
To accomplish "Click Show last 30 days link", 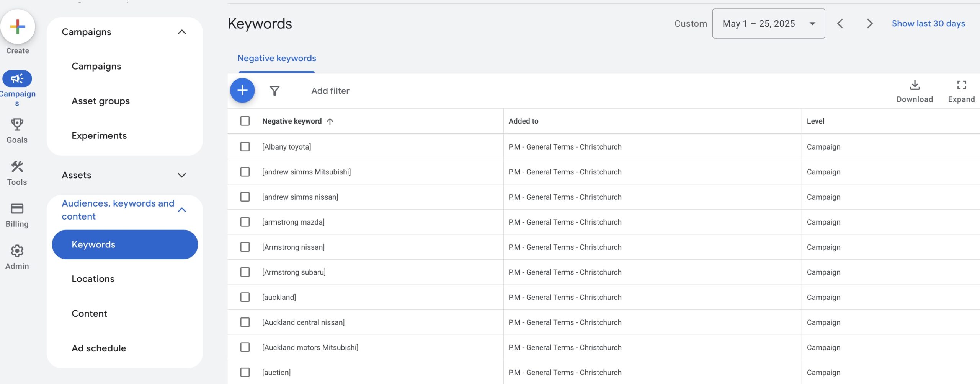I will (x=928, y=24).
